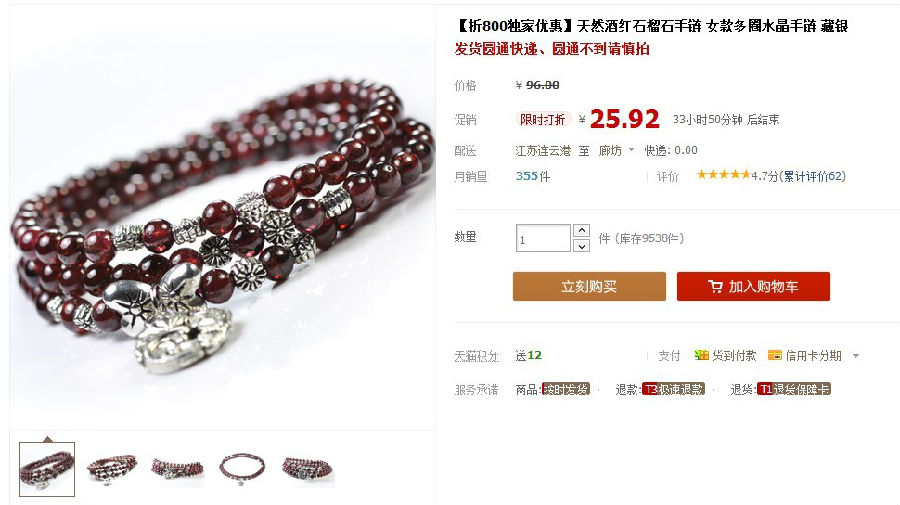
Task: Select the fifth bracelet thumbnail
Action: tap(308, 469)
